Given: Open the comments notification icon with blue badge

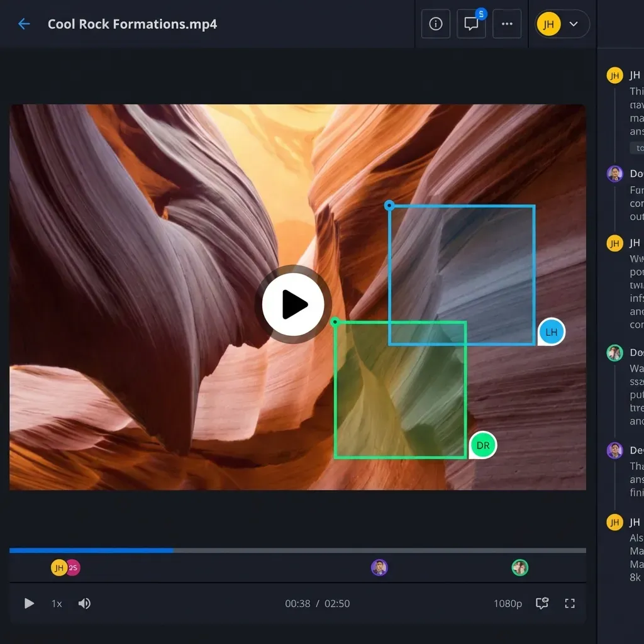Looking at the screenshot, I should [x=471, y=24].
